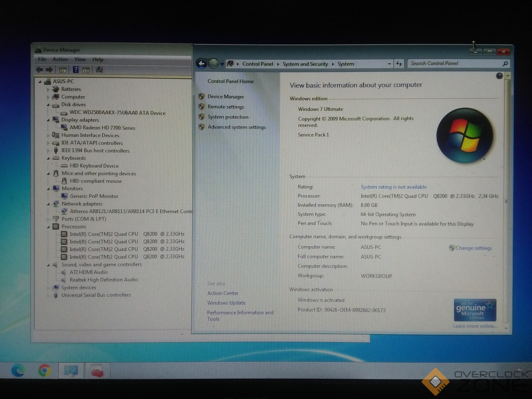Select the first Intel Core2 Quad Q8200 processor entry
This screenshot has height=399, width=532.
[127, 234]
